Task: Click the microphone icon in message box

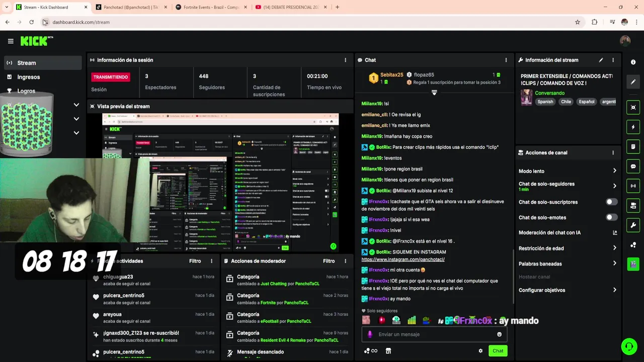Action: 370,334
